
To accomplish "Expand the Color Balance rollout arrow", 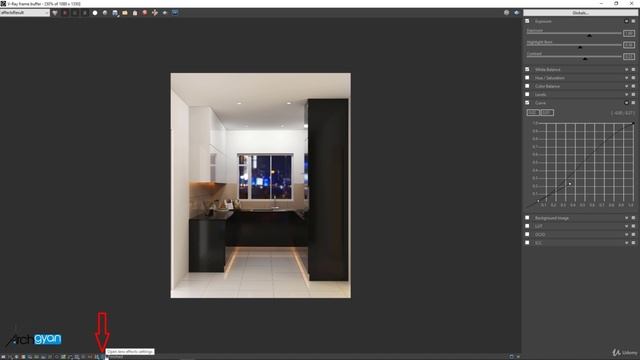I will pyautogui.click(x=627, y=86).
